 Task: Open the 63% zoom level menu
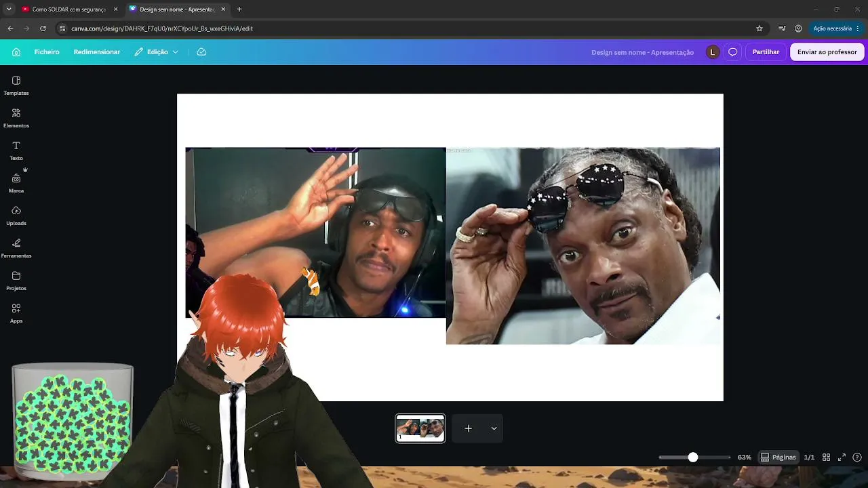pos(744,457)
